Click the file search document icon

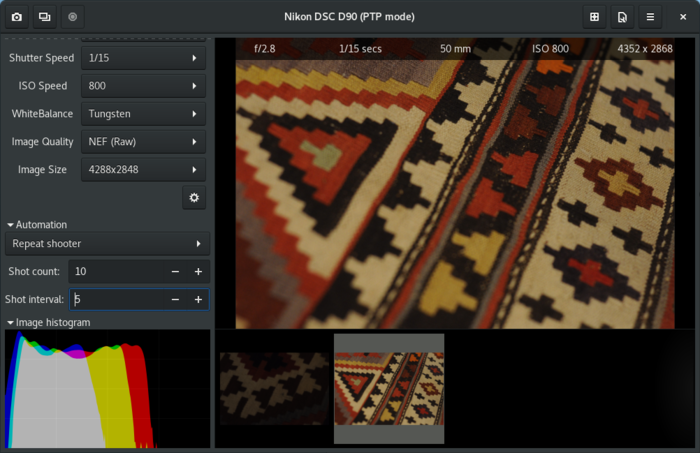click(622, 17)
